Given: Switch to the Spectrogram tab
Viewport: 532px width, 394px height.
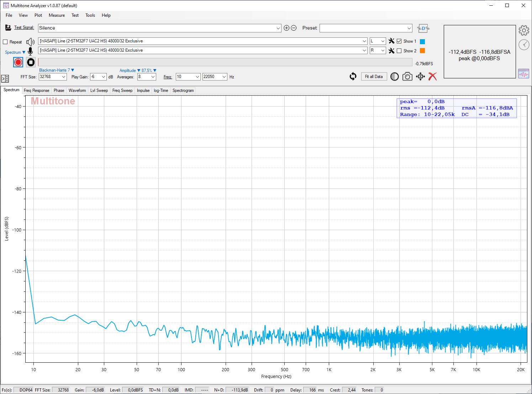Looking at the screenshot, I should point(183,90).
